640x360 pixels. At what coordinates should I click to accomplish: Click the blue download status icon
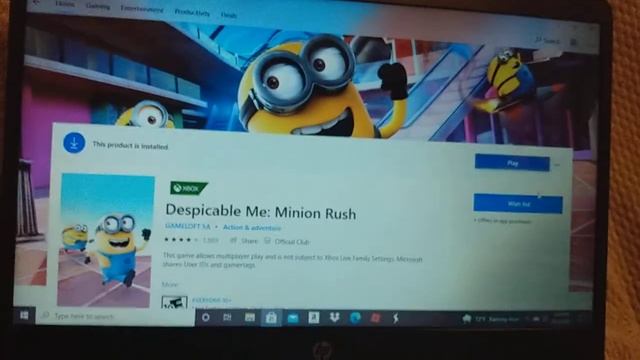tap(74, 143)
